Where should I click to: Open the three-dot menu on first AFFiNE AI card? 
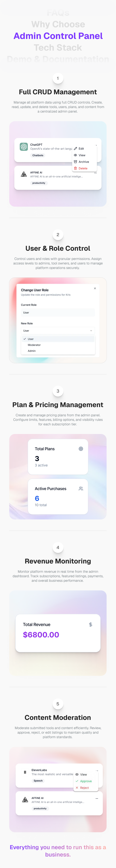tap(95, 173)
